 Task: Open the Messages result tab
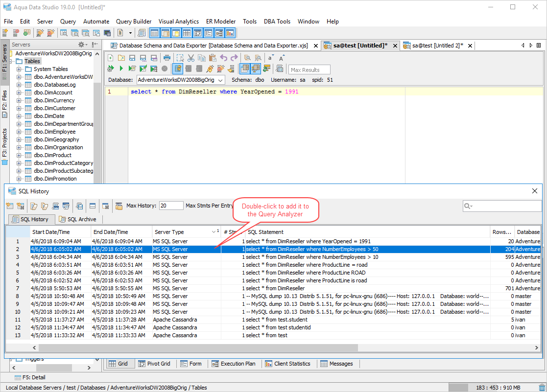(337, 364)
